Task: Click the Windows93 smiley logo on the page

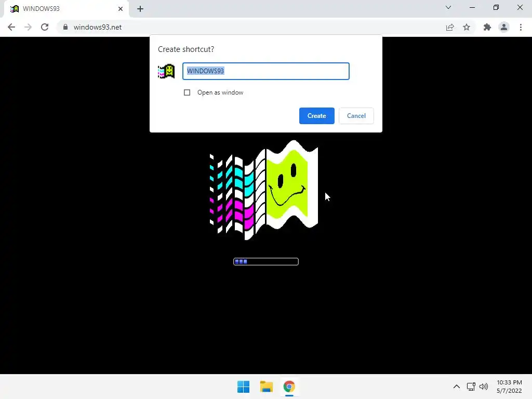Action: coord(264,190)
